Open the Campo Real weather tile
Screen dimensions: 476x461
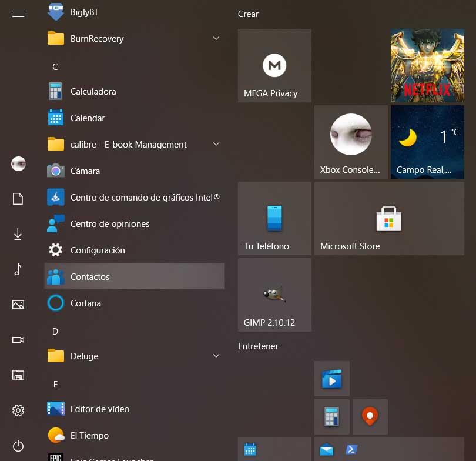pos(427,142)
